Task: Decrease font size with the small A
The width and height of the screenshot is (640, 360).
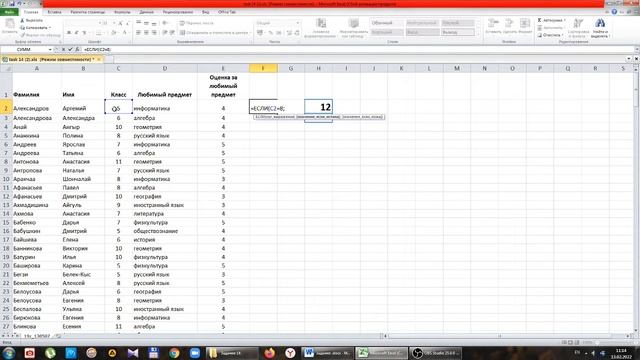Action: click(x=128, y=23)
